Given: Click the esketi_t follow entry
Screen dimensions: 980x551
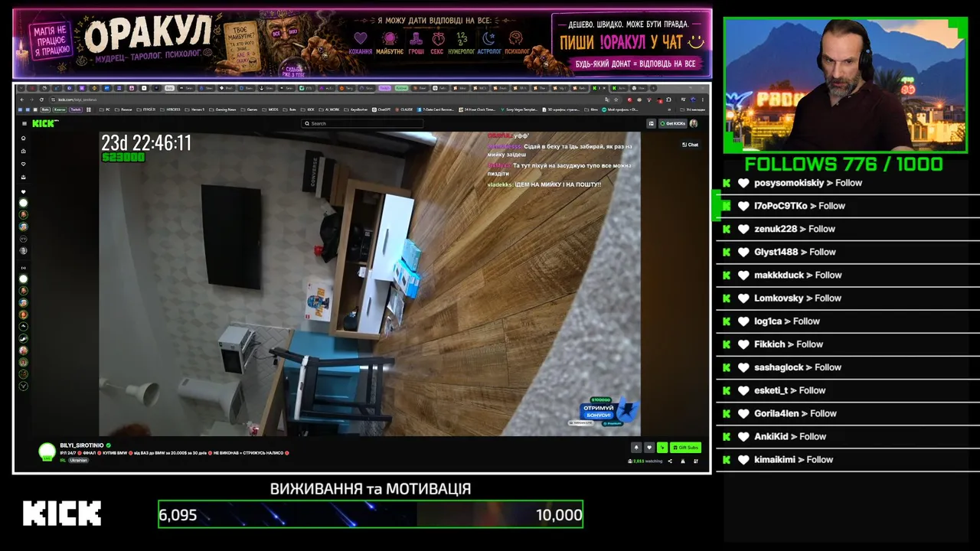Looking at the screenshot, I should pos(848,390).
